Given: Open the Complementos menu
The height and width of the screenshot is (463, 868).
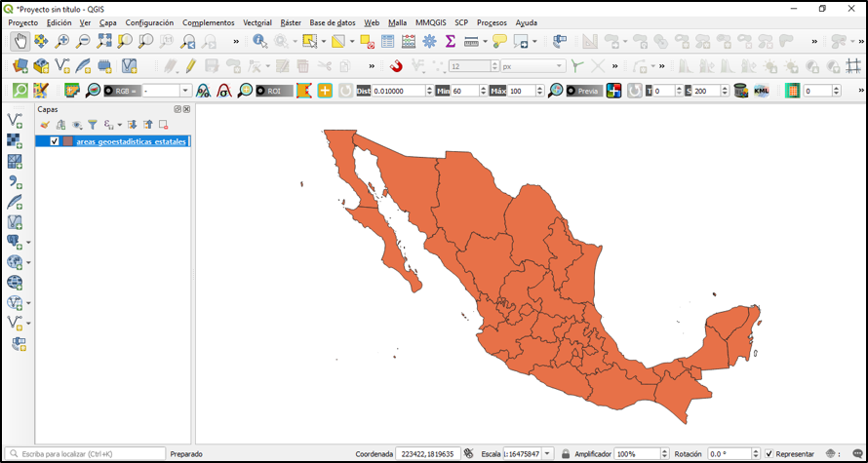Looking at the screenshot, I should pos(208,22).
